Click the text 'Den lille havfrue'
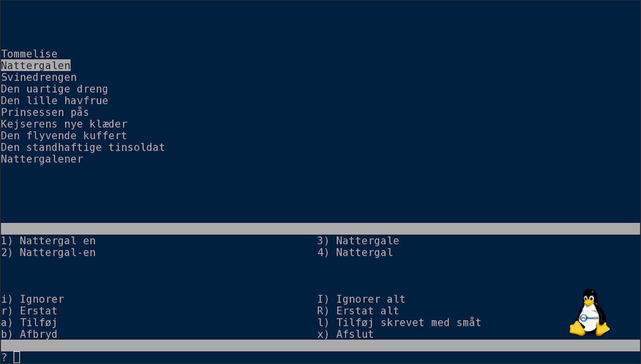This screenshot has height=364, width=641. tap(55, 101)
